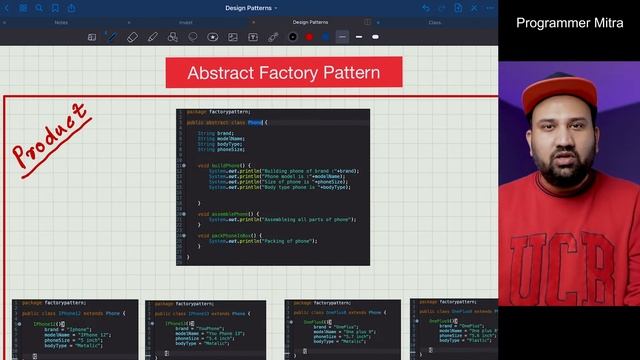Select the zoom window tool
Viewport: 640px width, 360px height.
(x=92, y=37)
